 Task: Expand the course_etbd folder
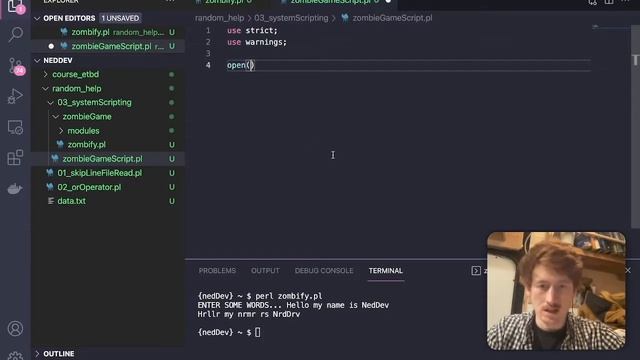46,74
